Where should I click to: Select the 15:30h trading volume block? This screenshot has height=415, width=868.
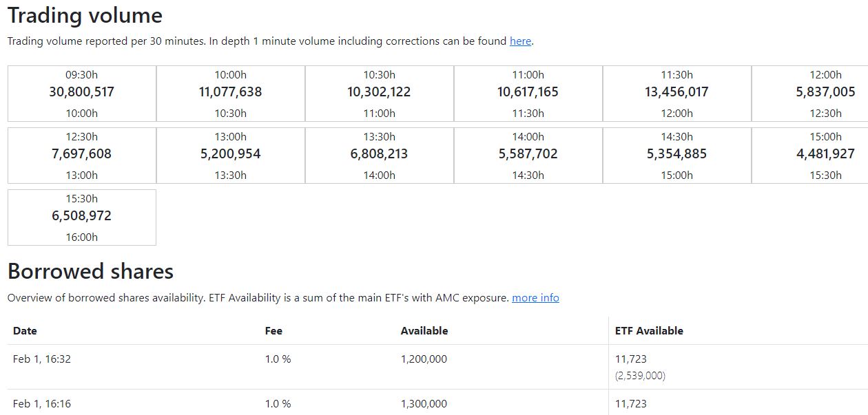coord(80,215)
